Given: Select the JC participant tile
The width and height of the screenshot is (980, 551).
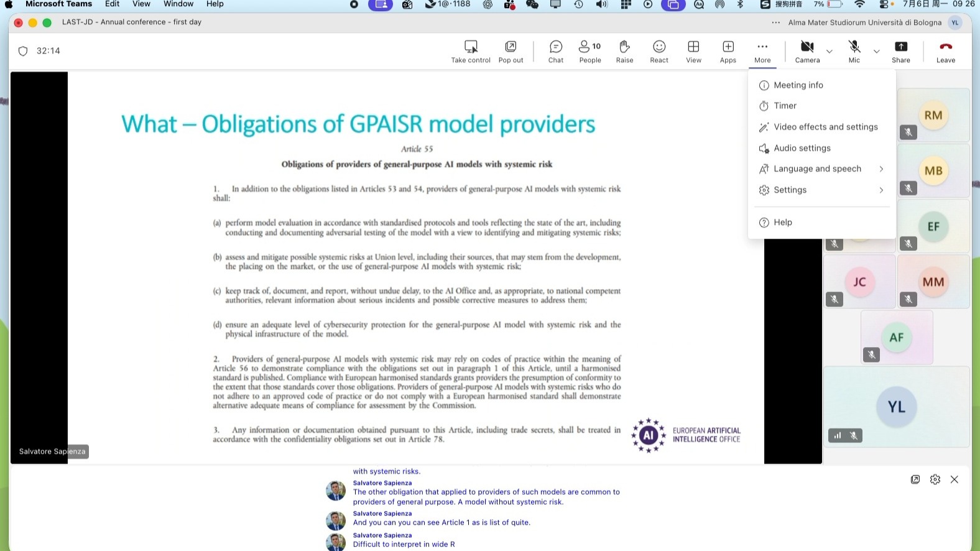Looking at the screenshot, I should tap(859, 282).
